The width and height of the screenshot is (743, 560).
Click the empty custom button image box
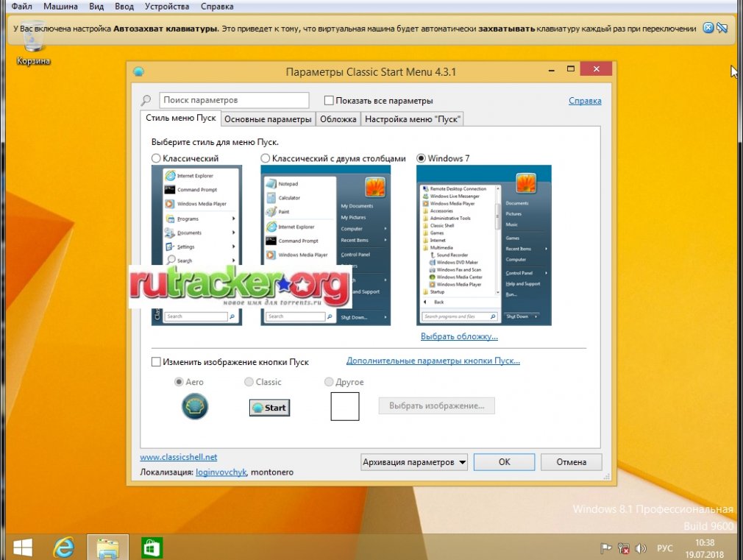[345, 406]
